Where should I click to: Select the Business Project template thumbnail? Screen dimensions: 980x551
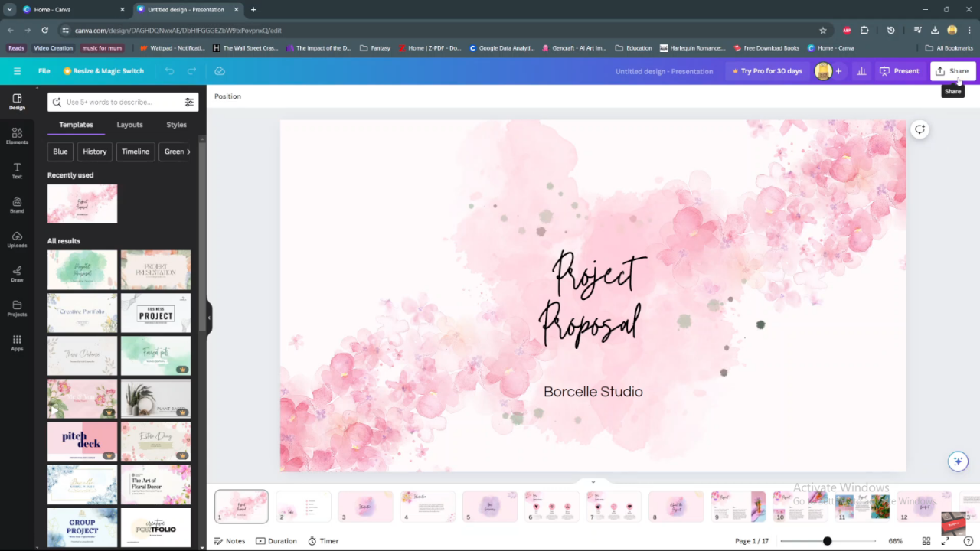[x=155, y=313]
